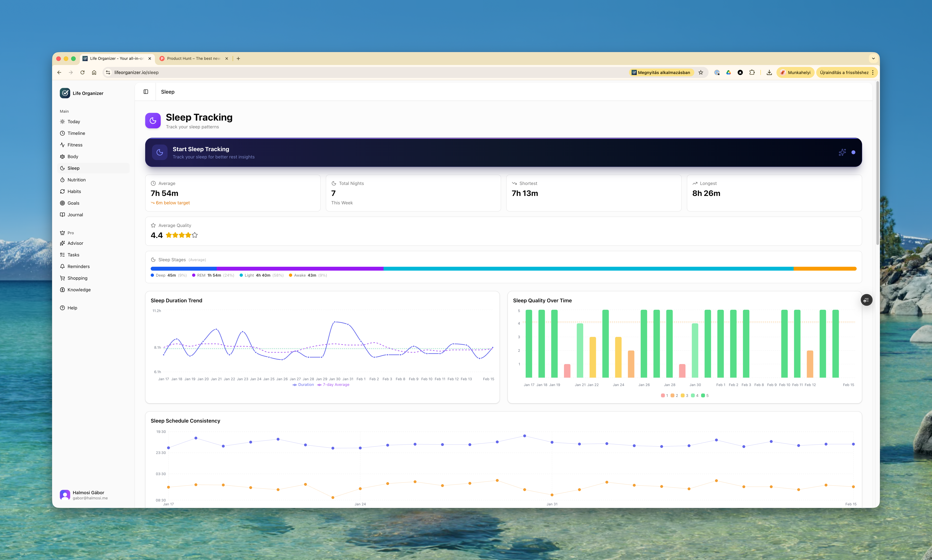Open Chrome three-dot update menu
Viewport: 932px width, 560px height.
click(873, 72)
